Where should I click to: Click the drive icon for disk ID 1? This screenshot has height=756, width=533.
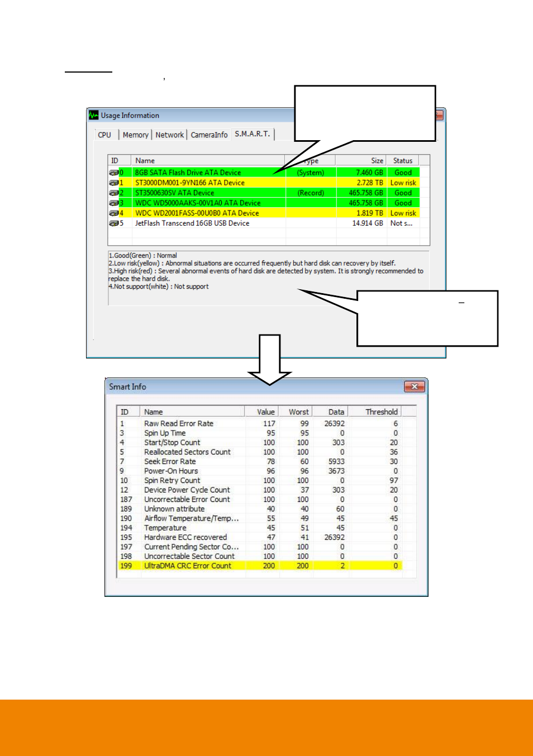113,183
